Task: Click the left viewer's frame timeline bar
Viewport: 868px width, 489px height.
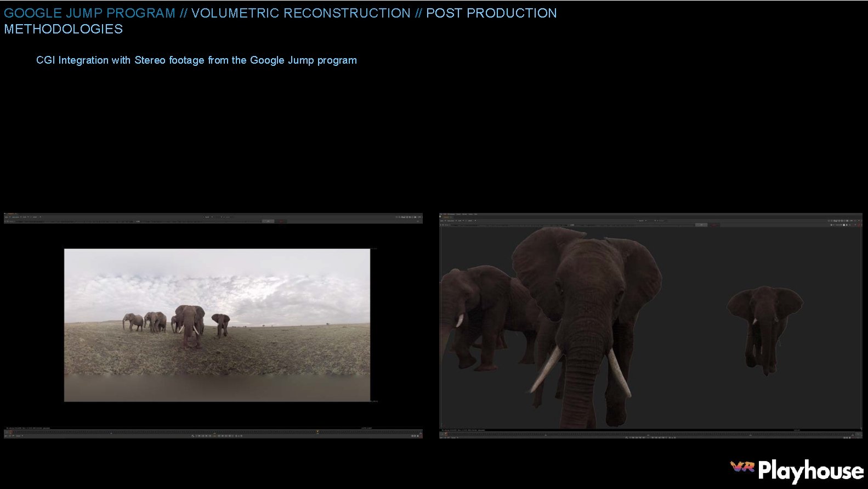Action: 213,432
